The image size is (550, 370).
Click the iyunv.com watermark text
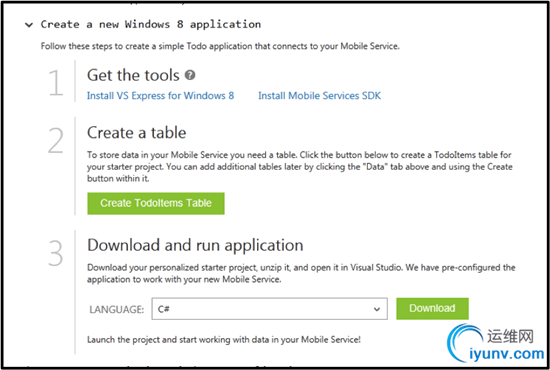pos(507,354)
